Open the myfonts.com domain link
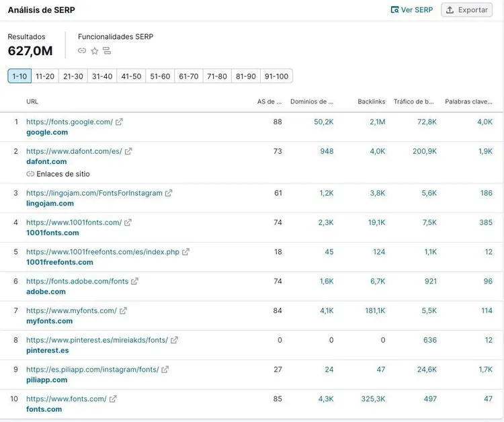Image resolution: width=504 pixels, height=422 pixels. click(49, 321)
